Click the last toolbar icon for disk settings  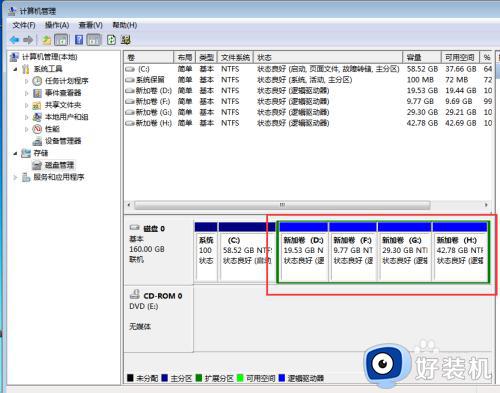pos(126,40)
